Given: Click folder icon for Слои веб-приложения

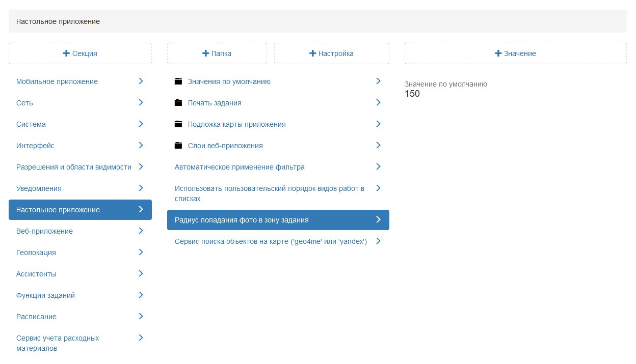Looking at the screenshot, I should [178, 146].
